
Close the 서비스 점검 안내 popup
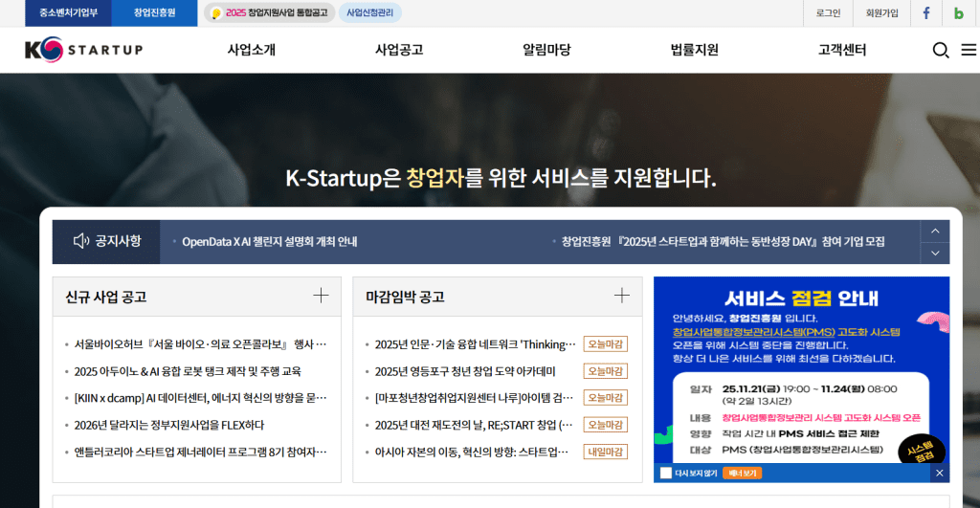pyautogui.click(x=940, y=473)
